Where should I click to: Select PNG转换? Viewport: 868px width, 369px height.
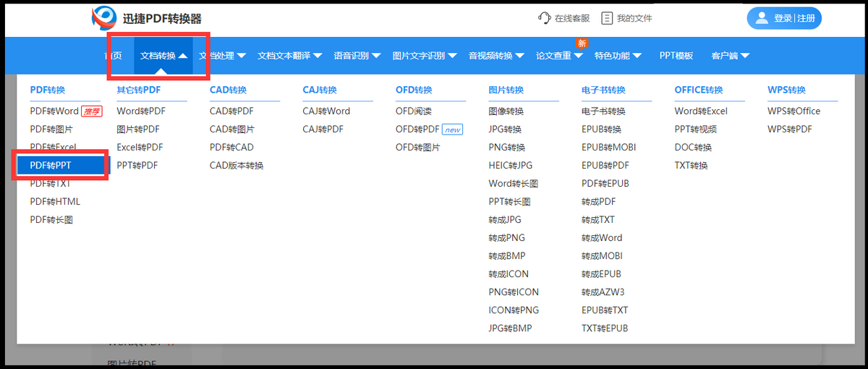[x=507, y=148]
